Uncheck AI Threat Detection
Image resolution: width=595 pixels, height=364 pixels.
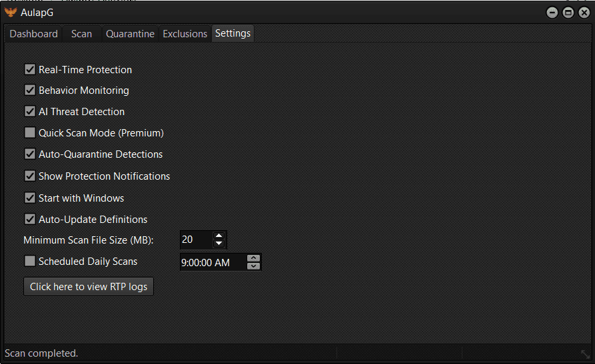pos(30,111)
